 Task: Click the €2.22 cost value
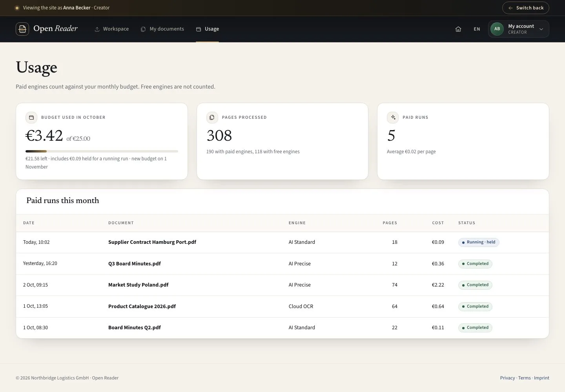438,285
